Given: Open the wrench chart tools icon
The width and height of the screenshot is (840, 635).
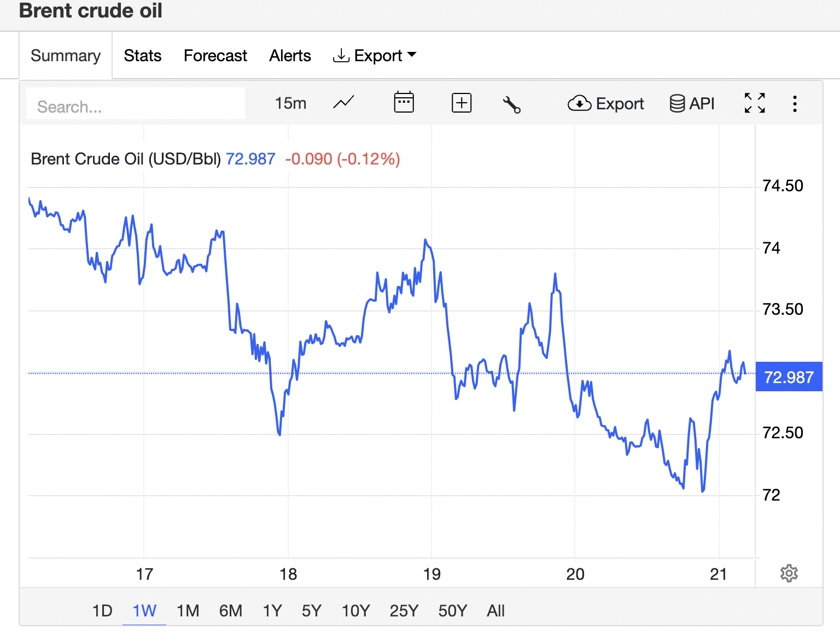Looking at the screenshot, I should [511, 104].
